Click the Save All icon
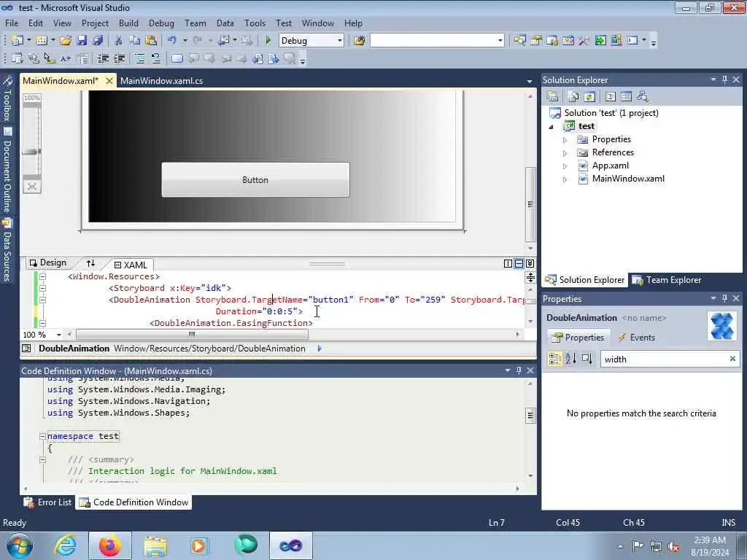 point(98,41)
